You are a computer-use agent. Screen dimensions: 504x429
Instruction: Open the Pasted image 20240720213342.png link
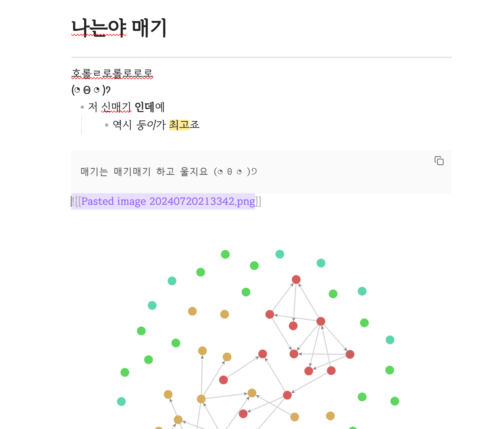click(168, 201)
